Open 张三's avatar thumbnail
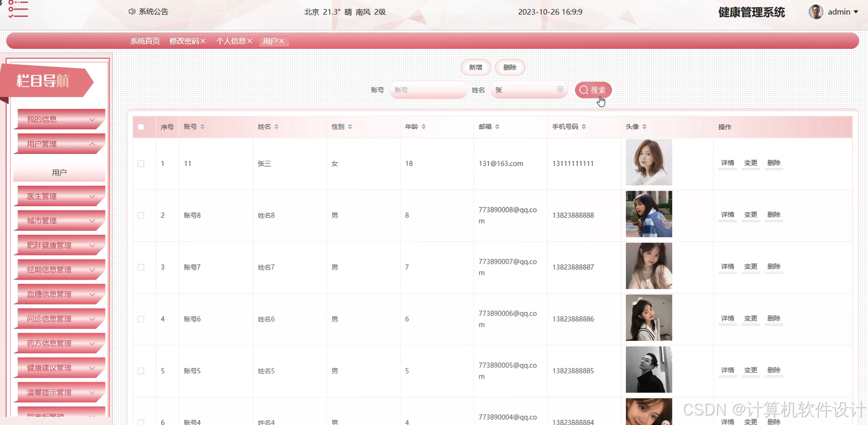The width and height of the screenshot is (868, 425). click(649, 162)
